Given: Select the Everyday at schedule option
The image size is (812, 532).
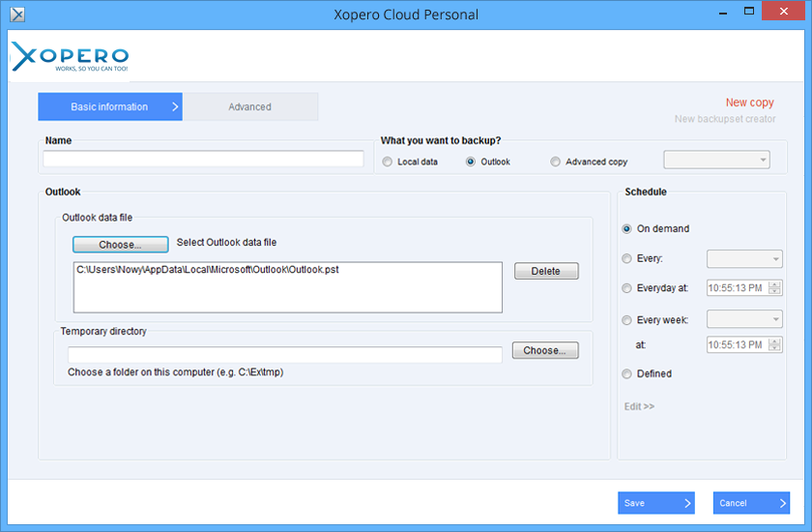Looking at the screenshot, I should pyautogui.click(x=626, y=288).
